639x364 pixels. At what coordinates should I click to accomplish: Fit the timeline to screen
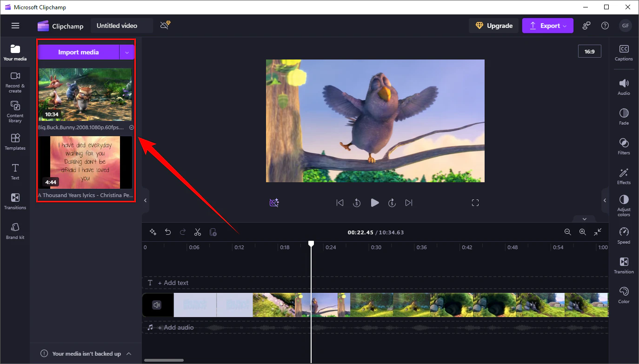point(598,232)
